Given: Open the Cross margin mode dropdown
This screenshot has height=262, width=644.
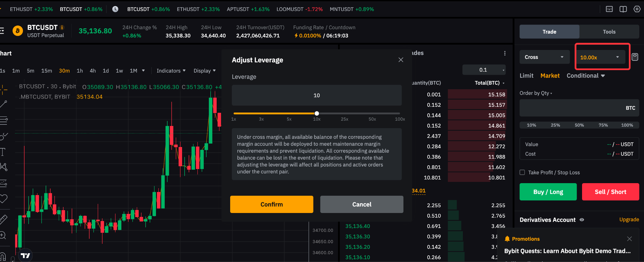Looking at the screenshot, I should [544, 57].
